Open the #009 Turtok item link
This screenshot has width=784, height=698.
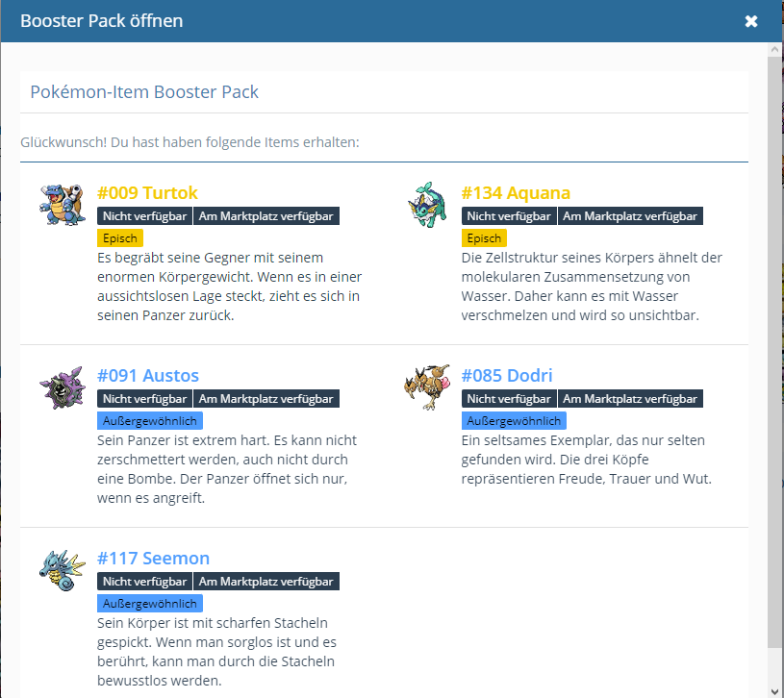[147, 192]
